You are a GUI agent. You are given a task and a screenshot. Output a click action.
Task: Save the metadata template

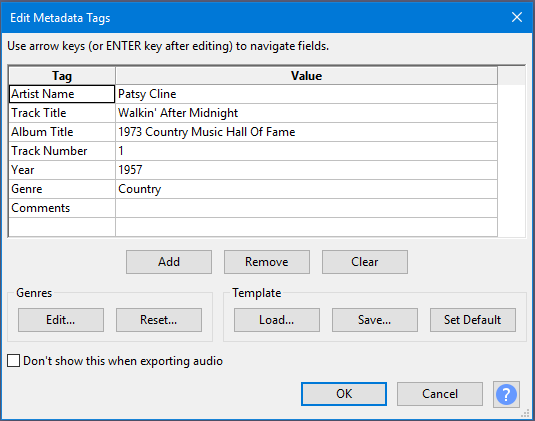click(375, 320)
